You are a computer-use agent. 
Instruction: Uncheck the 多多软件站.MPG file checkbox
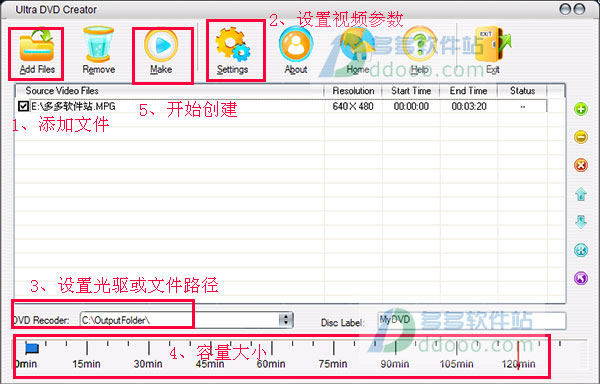pyautogui.click(x=23, y=106)
